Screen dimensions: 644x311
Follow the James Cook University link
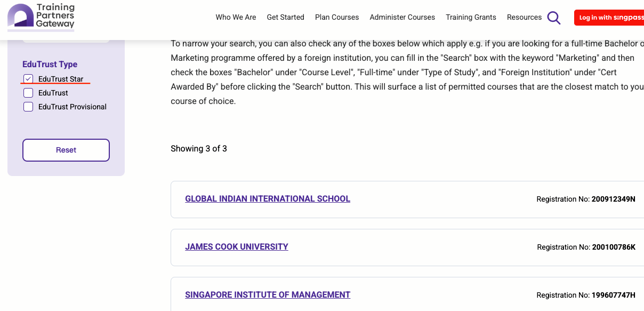click(x=237, y=247)
